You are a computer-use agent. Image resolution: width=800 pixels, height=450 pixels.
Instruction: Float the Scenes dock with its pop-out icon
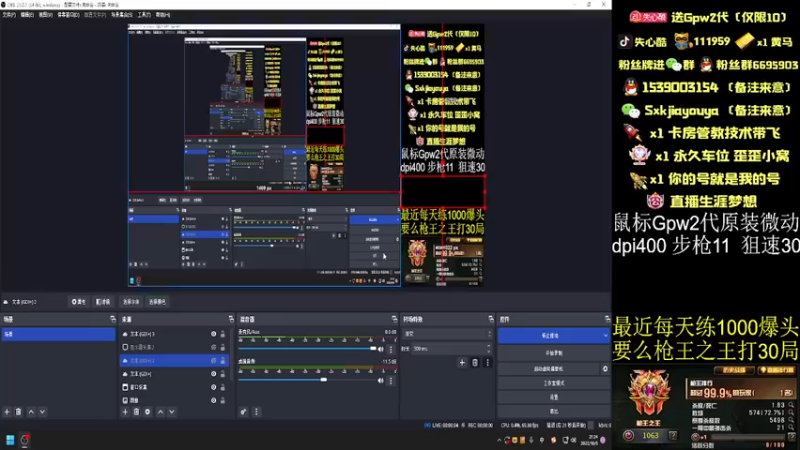[x=113, y=319]
